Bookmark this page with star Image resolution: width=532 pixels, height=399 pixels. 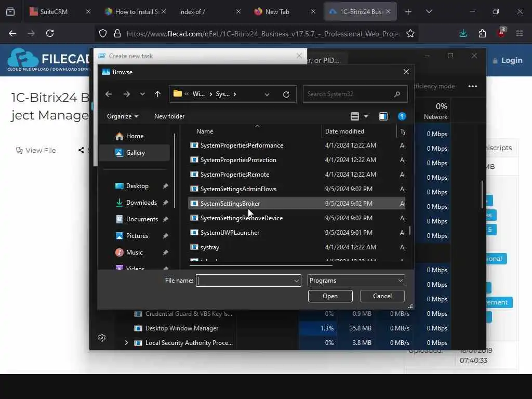click(410, 33)
